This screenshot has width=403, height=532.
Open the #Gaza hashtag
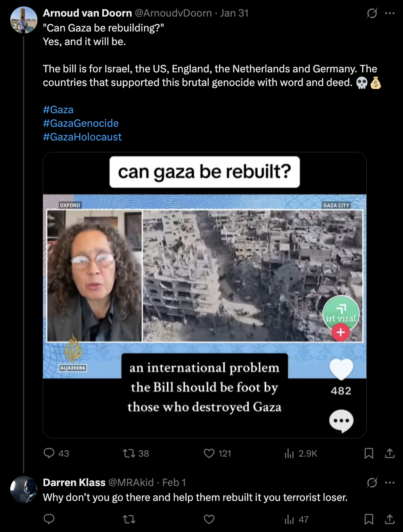[58, 110]
